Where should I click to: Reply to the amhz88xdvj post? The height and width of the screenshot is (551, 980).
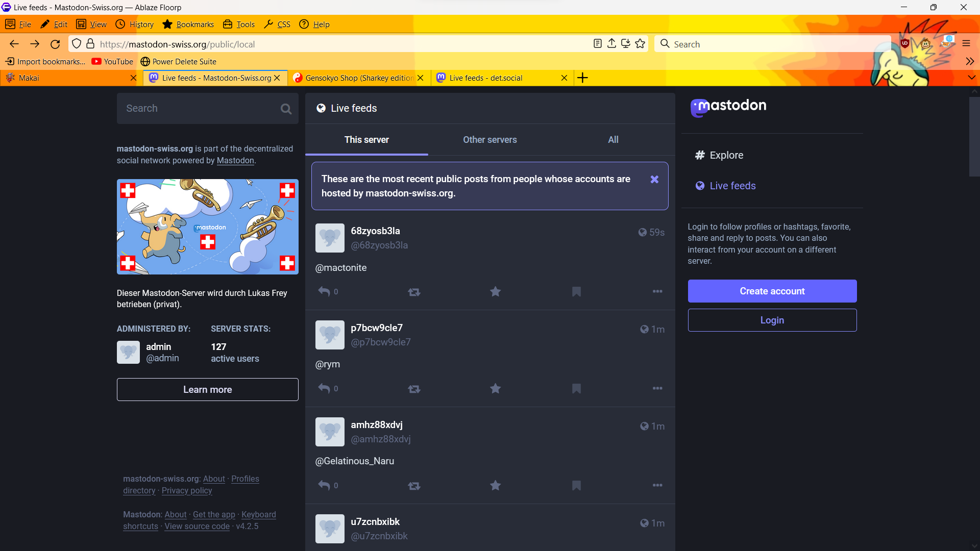point(324,485)
